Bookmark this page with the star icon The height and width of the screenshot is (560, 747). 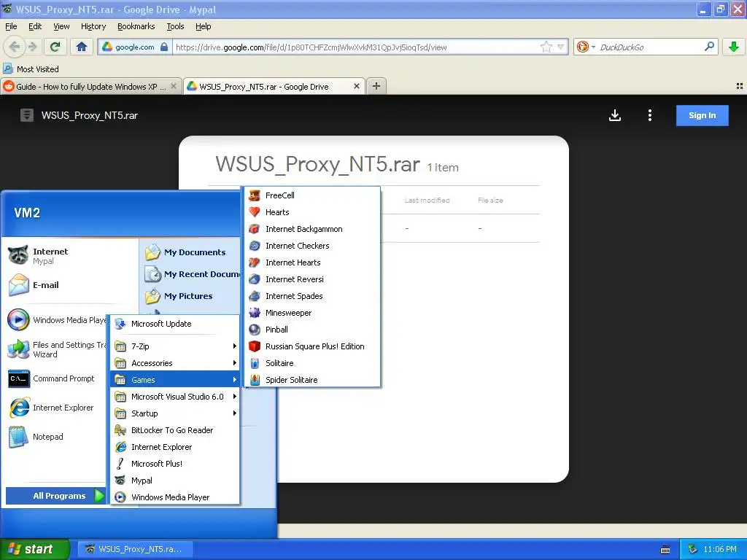pos(546,47)
